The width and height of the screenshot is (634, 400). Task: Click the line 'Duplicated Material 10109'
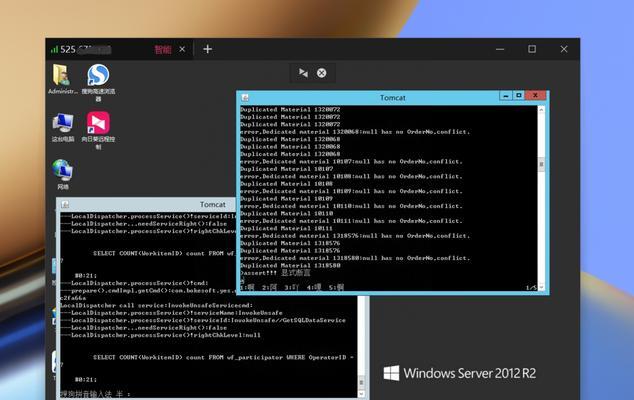pos(287,199)
